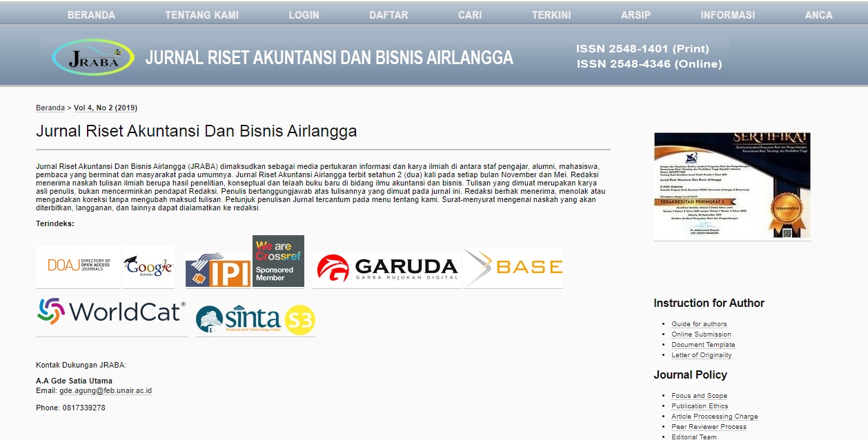Image resolution: width=868 pixels, height=440 pixels.
Task: Go to Tentang Kami menu
Action: 201,14
